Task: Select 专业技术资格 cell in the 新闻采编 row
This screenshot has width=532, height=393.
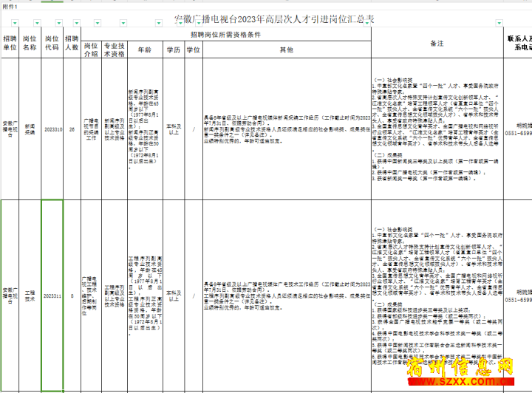Action: [115, 129]
